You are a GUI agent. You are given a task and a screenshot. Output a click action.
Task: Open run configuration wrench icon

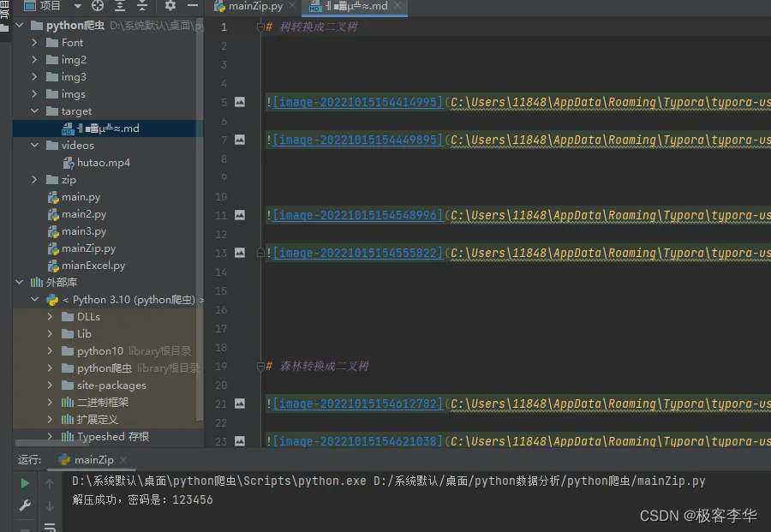[x=25, y=505]
